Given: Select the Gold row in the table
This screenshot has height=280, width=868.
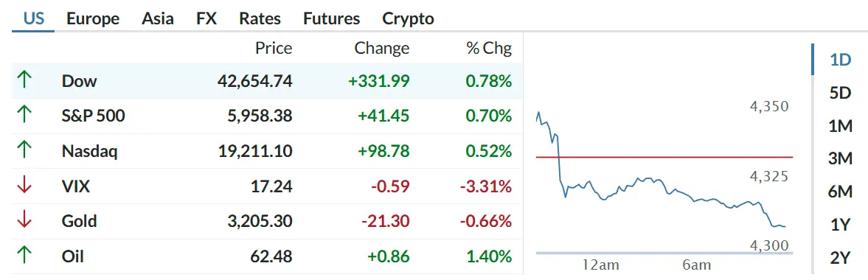Looking at the screenshot, I should point(267,221).
